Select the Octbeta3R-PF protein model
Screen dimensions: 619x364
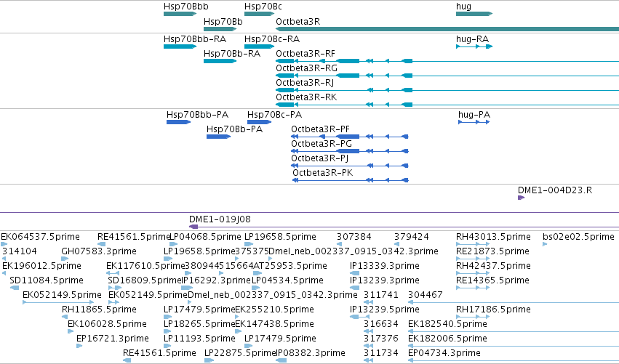pos(350,137)
